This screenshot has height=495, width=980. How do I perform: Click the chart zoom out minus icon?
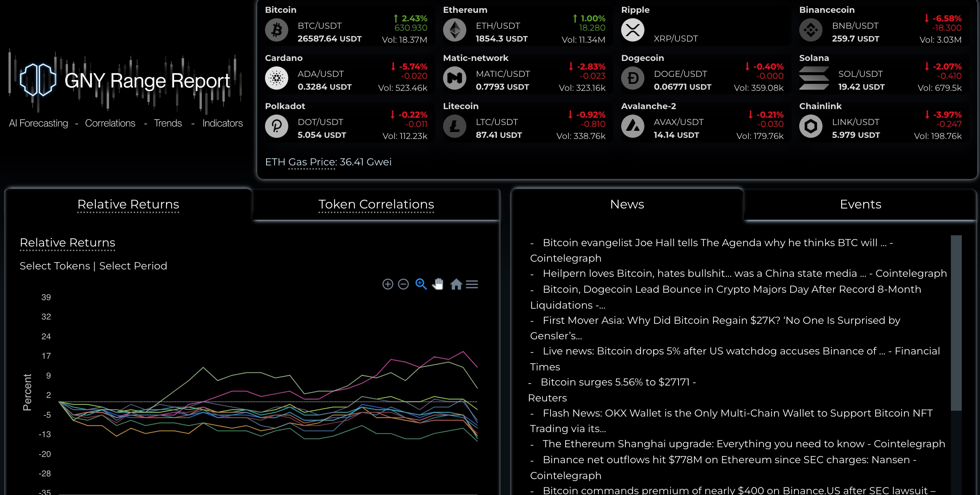[403, 284]
